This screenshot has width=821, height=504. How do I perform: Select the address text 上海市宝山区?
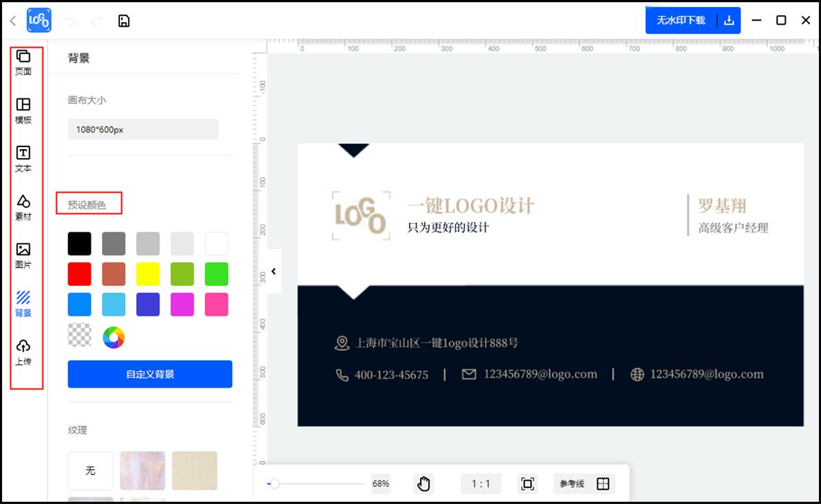(x=436, y=343)
